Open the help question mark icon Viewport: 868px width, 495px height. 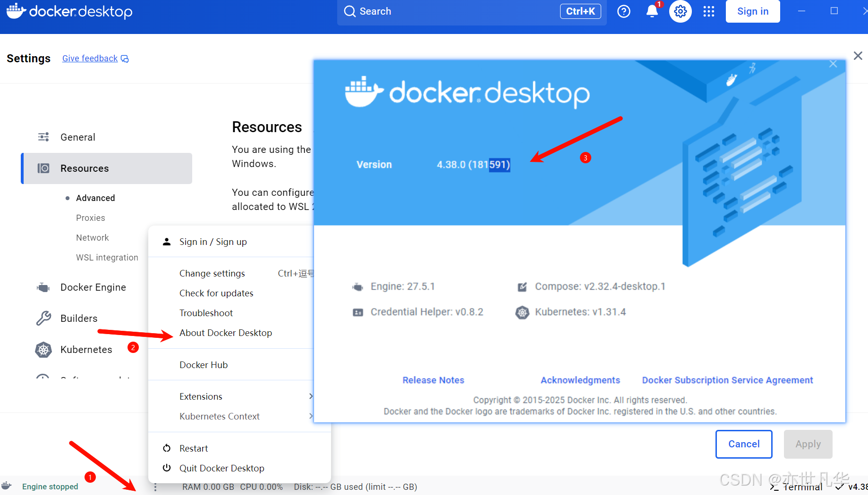624,11
